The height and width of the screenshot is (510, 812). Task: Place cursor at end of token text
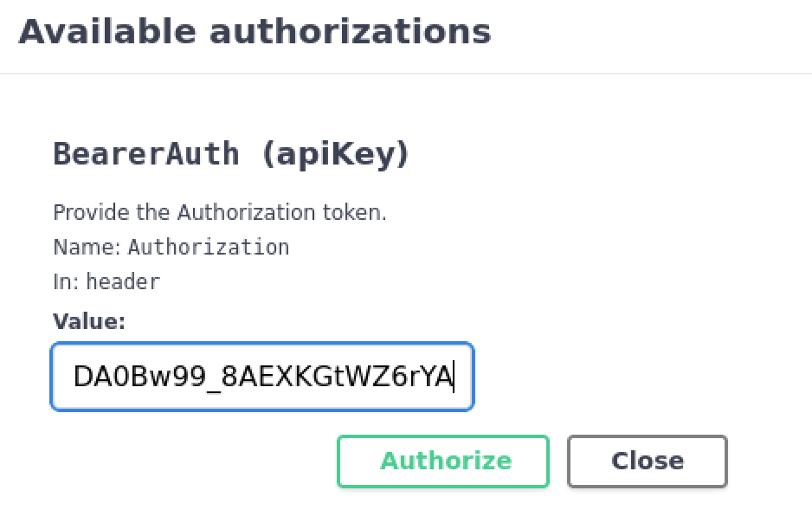453,377
